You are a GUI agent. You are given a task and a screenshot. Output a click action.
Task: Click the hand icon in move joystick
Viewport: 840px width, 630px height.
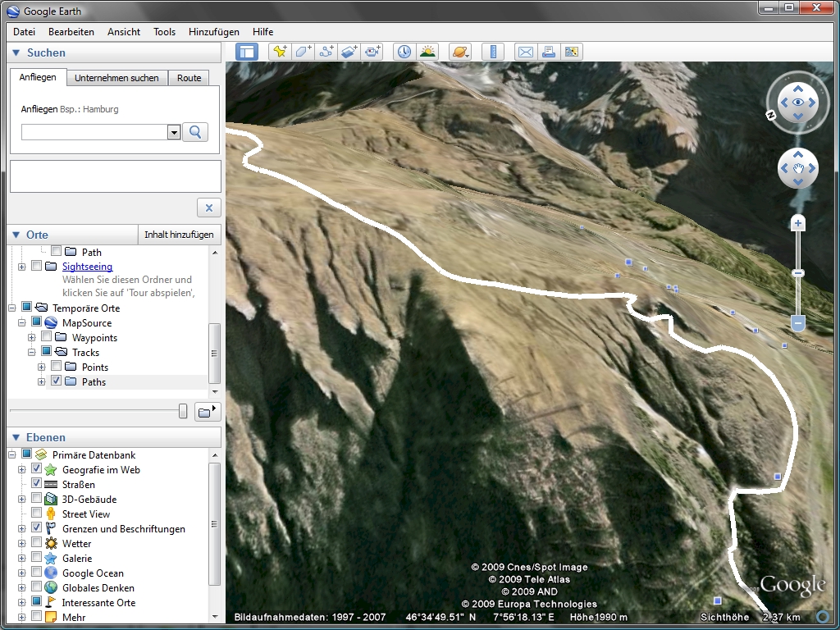(x=798, y=168)
